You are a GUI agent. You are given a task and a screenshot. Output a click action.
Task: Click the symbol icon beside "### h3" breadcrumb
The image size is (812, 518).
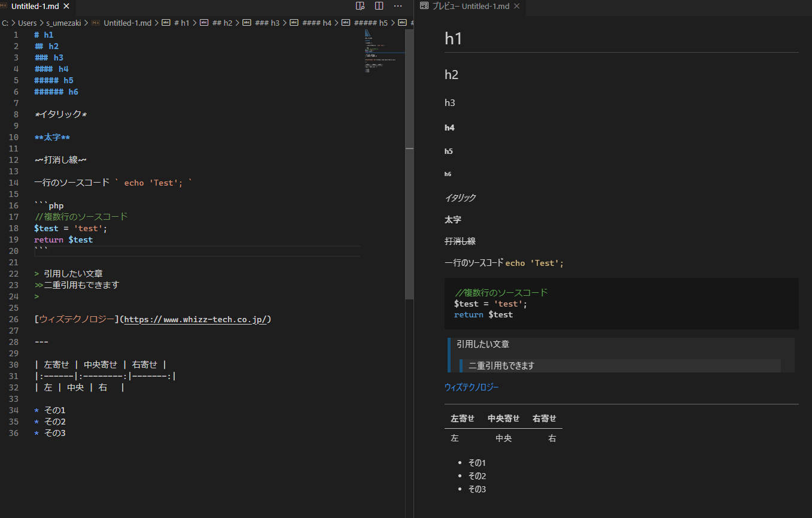pyautogui.click(x=247, y=22)
